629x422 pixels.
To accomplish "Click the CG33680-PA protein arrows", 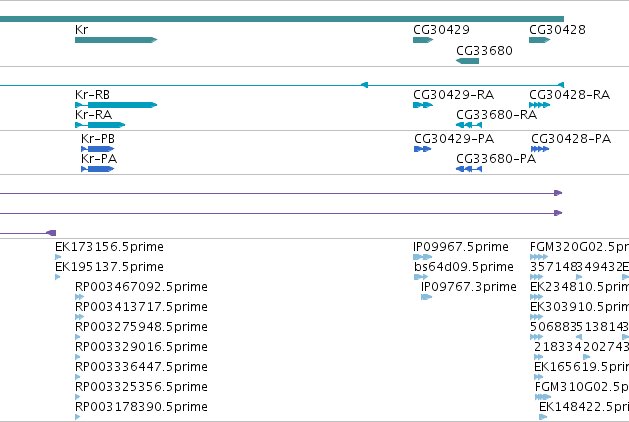I will point(469,169).
